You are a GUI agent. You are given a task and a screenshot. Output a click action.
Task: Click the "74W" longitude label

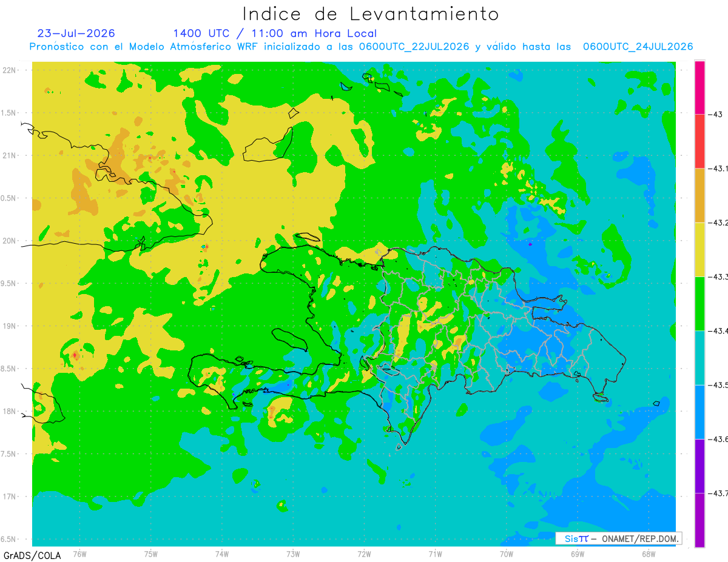click(222, 554)
